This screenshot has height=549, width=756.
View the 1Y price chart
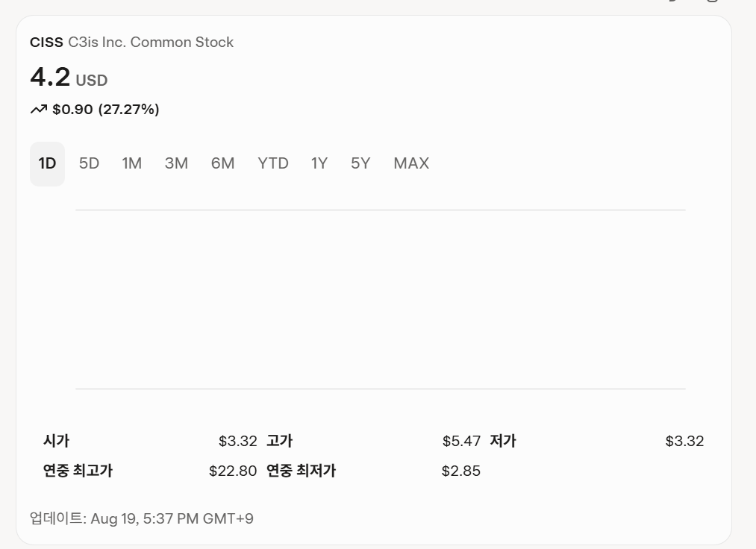click(319, 163)
